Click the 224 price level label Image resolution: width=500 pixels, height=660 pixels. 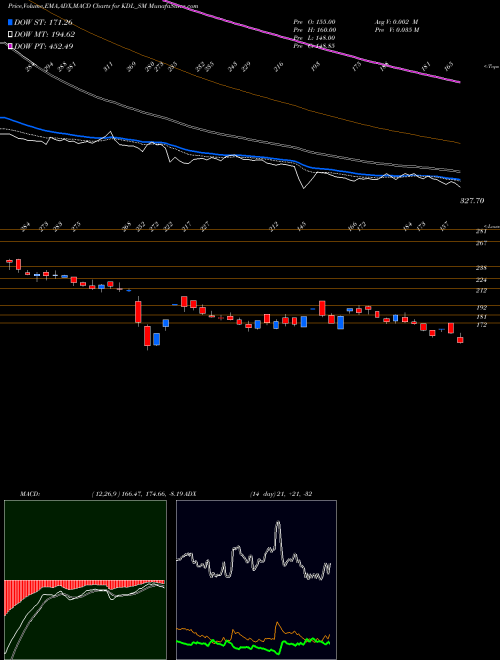pyautogui.click(x=481, y=280)
